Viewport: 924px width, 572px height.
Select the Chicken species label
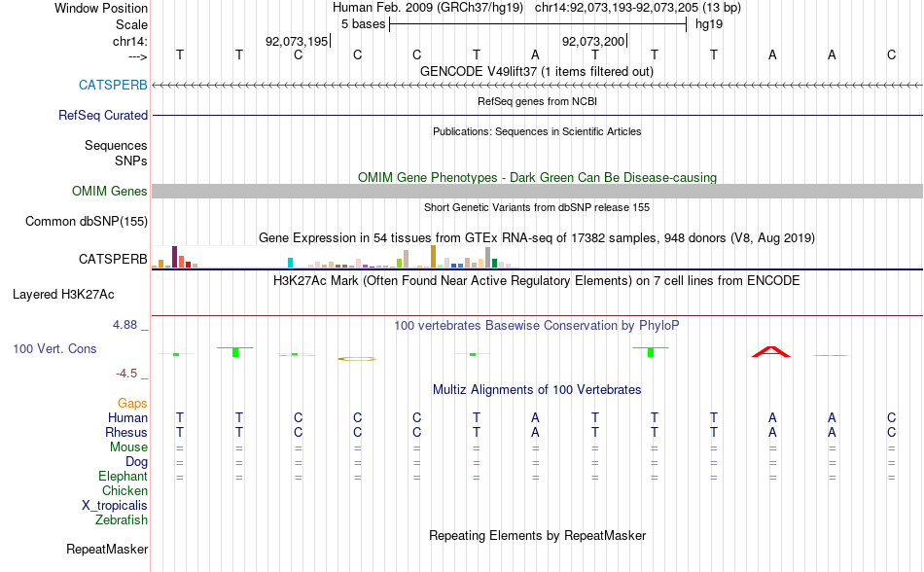124,490
